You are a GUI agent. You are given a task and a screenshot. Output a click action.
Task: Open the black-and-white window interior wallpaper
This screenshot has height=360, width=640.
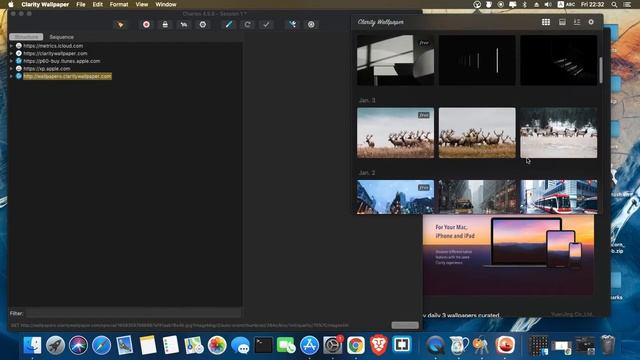[x=396, y=60]
